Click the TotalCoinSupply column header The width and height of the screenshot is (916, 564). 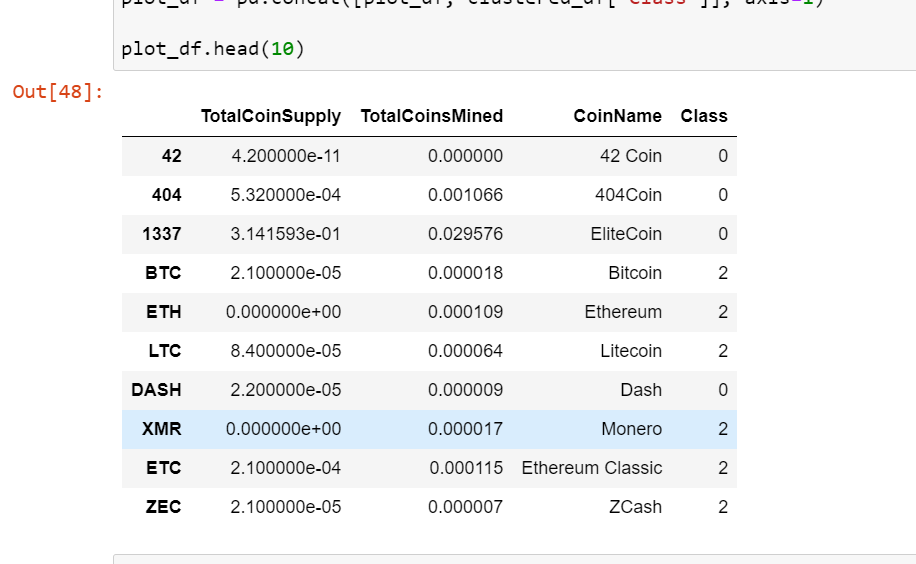(270, 116)
